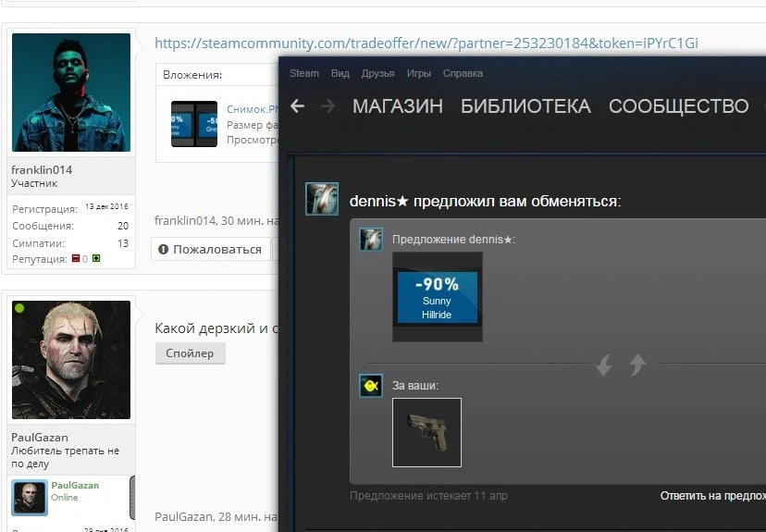This screenshot has height=532, width=766.
Task: Click the trade exchange arrows icon
Action: [x=621, y=365]
